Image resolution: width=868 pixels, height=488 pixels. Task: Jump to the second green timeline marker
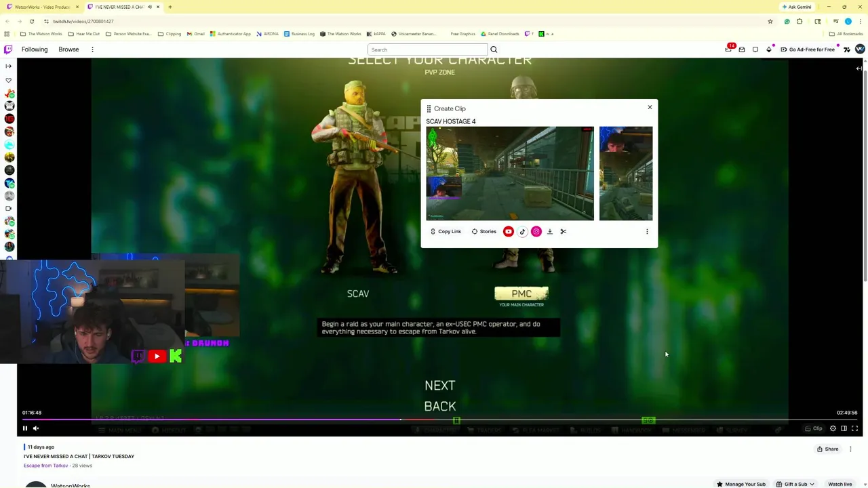pos(648,421)
